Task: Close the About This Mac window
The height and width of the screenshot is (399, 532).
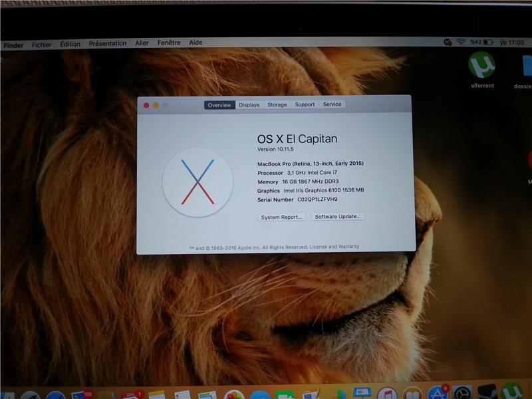Action: 146,106
